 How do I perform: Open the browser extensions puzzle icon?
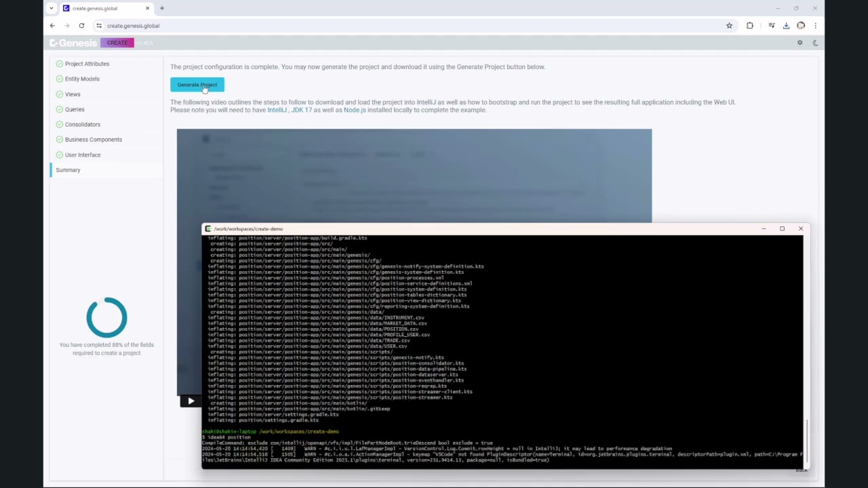[750, 26]
